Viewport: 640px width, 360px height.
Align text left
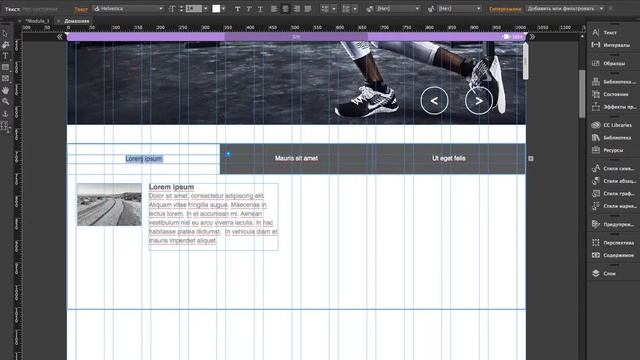click(274, 9)
